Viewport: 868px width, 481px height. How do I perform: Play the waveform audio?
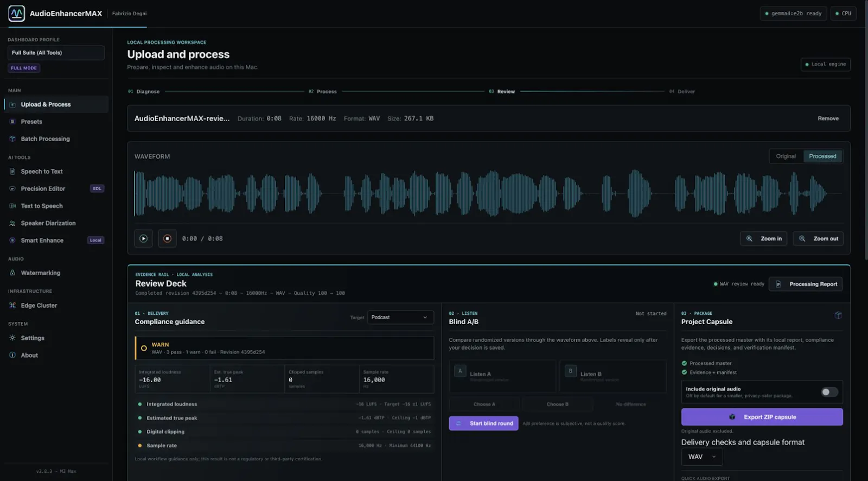coord(143,238)
